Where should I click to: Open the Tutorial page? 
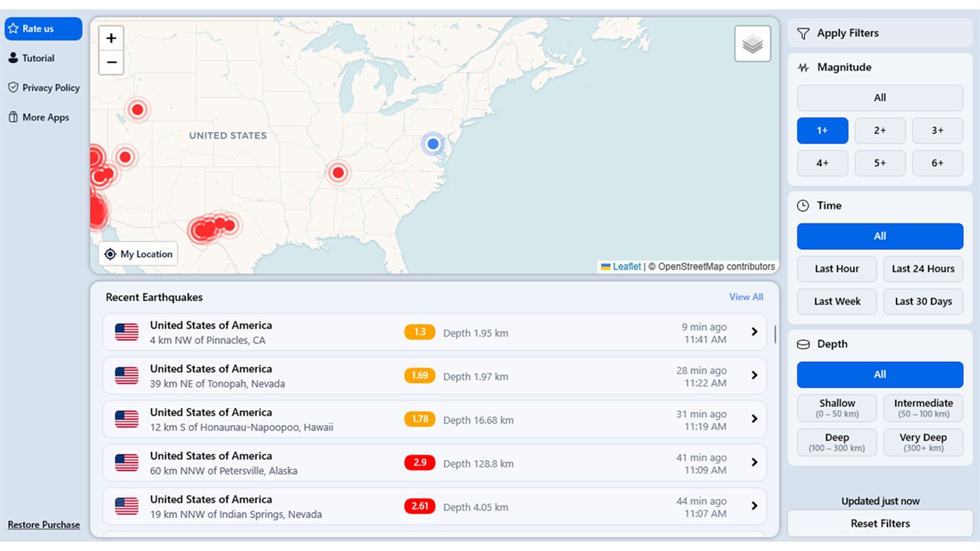(32, 58)
